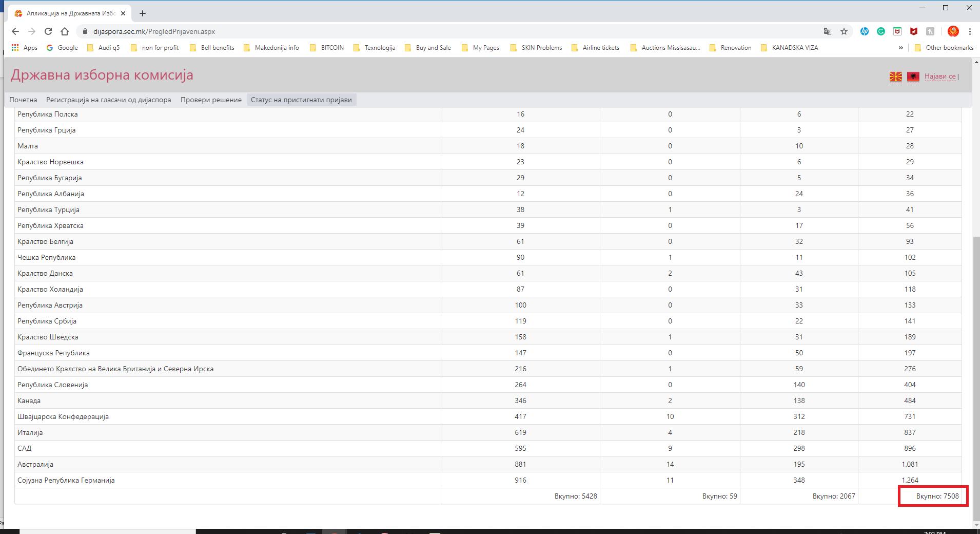Close the current browser tab
The height and width of the screenshot is (534, 980).
click(123, 13)
